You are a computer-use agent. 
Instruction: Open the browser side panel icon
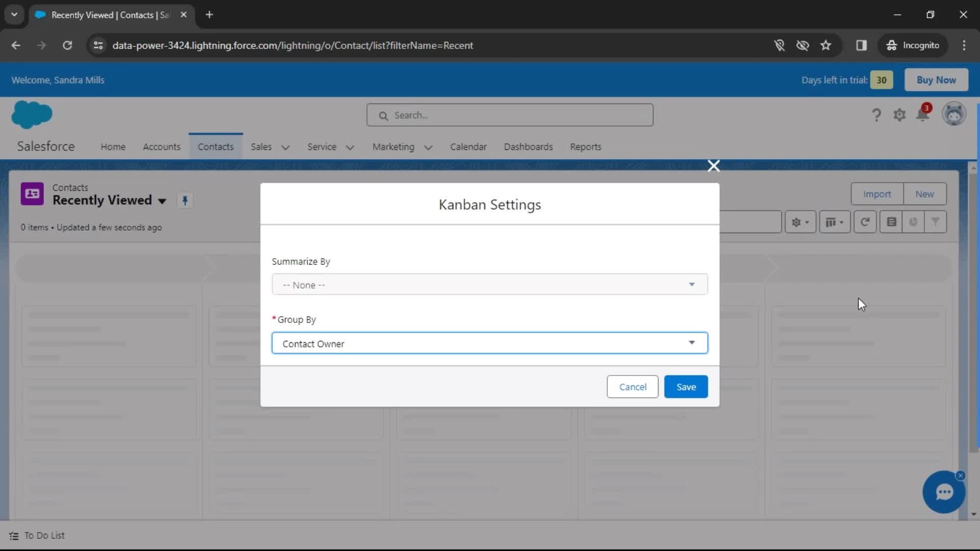[x=862, y=45]
